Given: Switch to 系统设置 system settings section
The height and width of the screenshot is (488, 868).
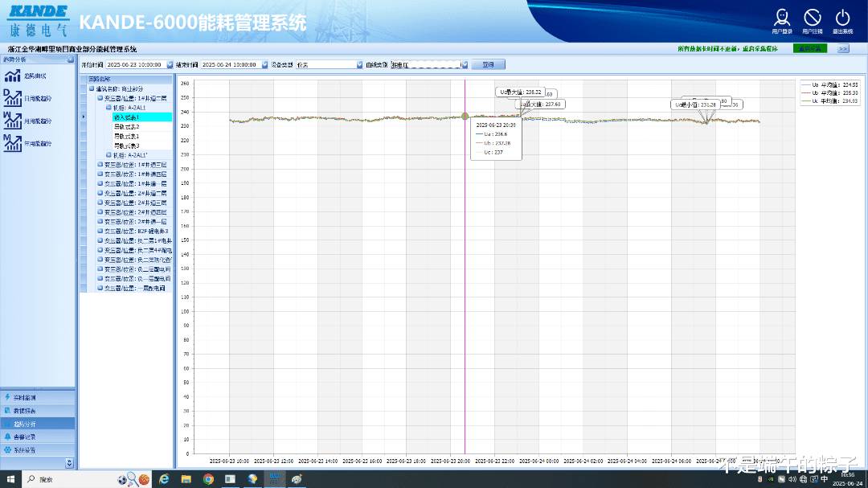Looking at the screenshot, I should [38, 450].
